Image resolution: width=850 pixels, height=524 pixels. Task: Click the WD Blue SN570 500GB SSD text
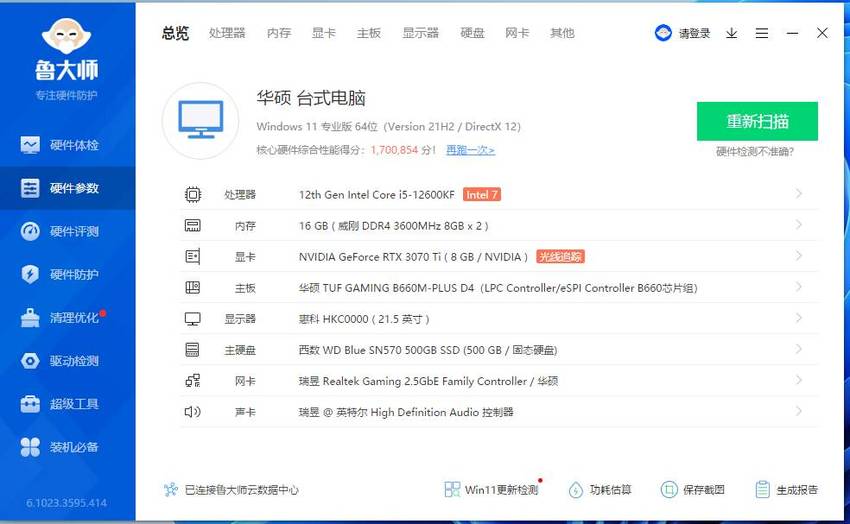coord(391,350)
